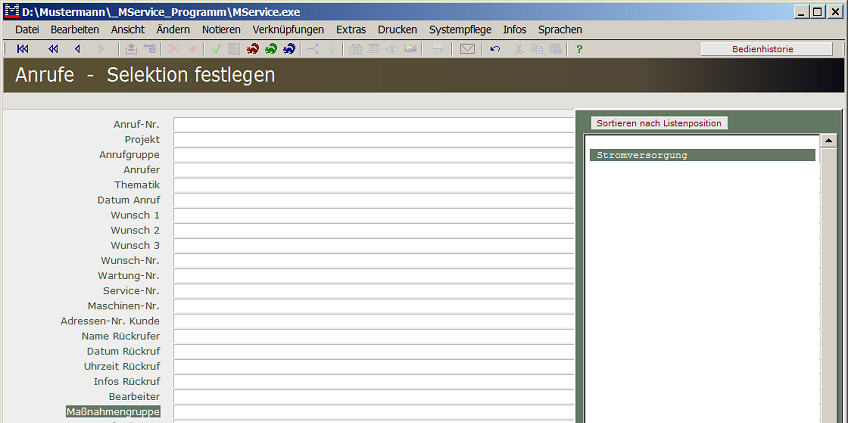
Task: Click the list lines toolbar icon
Action: (374, 49)
